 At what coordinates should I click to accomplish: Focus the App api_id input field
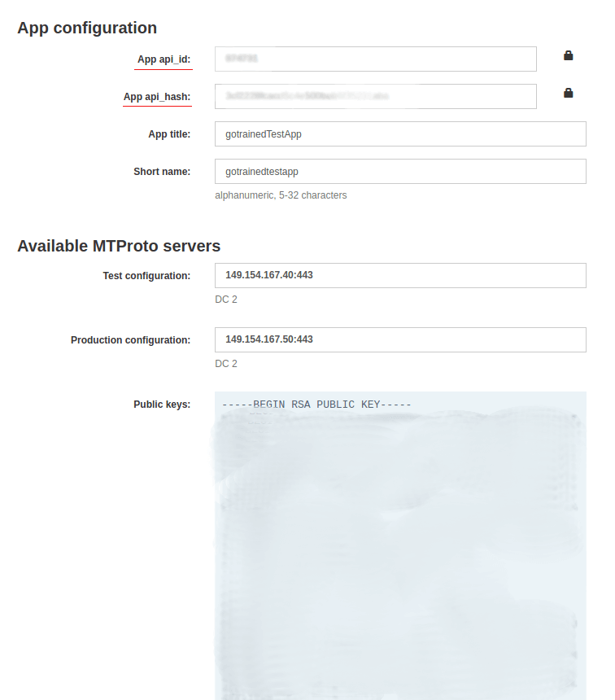(x=376, y=59)
